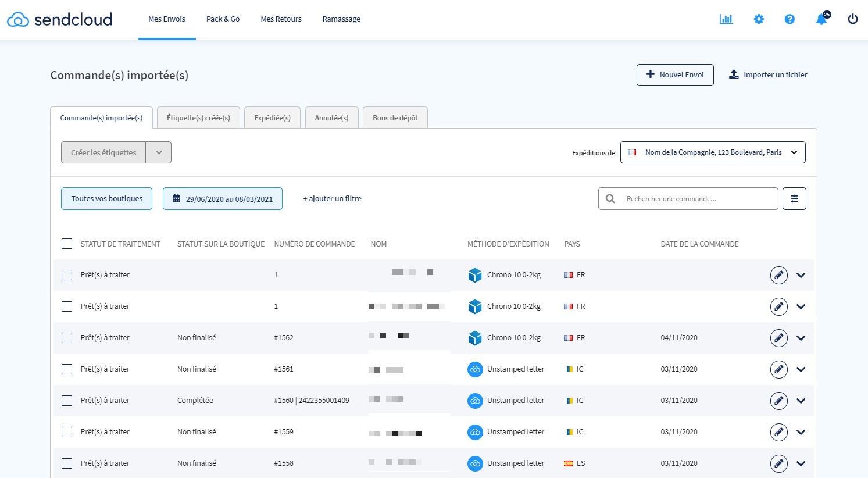868x478 pixels.
Task: Click Unstamped letter cloud icon for order #1558
Action: tap(475, 463)
